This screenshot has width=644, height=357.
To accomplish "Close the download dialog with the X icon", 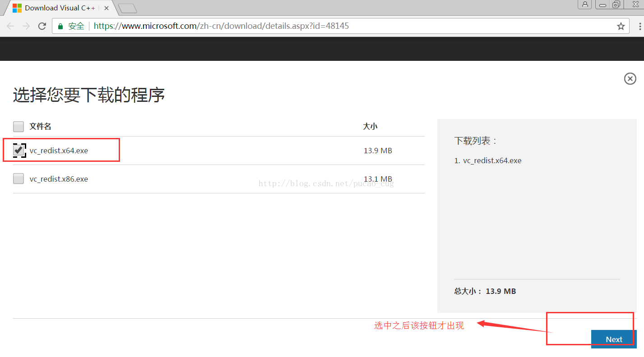I will pyautogui.click(x=630, y=78).
